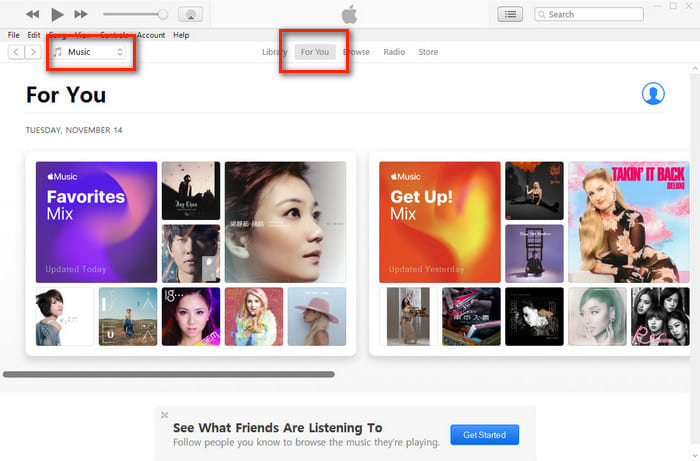Click the magnifier icon in Search
The width and height of the screenshot is (700, 461).
[x=542, y=14]
